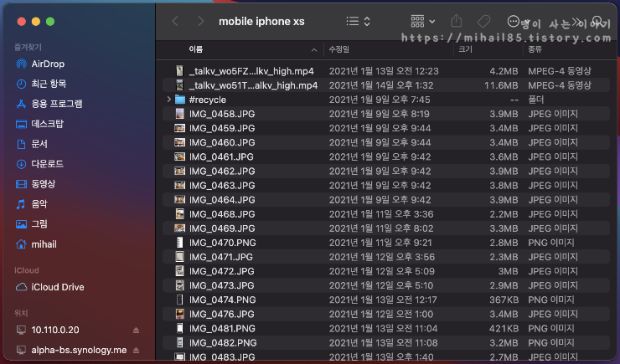
Task: Sort by the 크기 column header
Action: [x=465, y=49]
